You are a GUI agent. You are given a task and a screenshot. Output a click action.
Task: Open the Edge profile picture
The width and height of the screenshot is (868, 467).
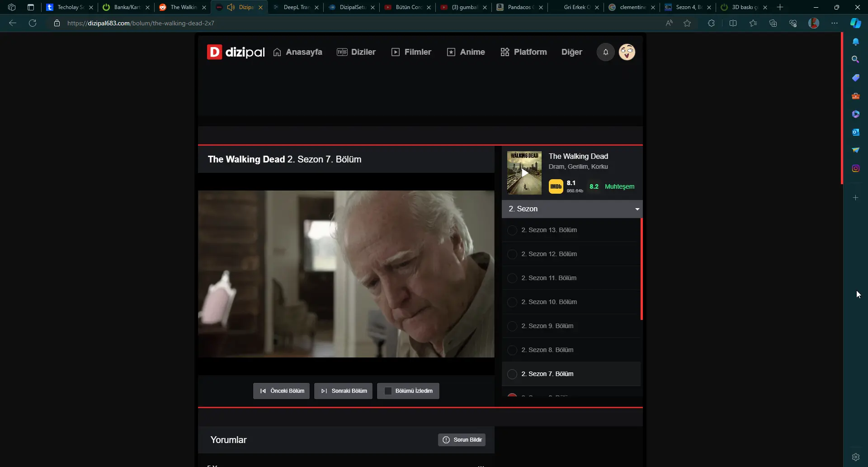[x=814, y=23]
